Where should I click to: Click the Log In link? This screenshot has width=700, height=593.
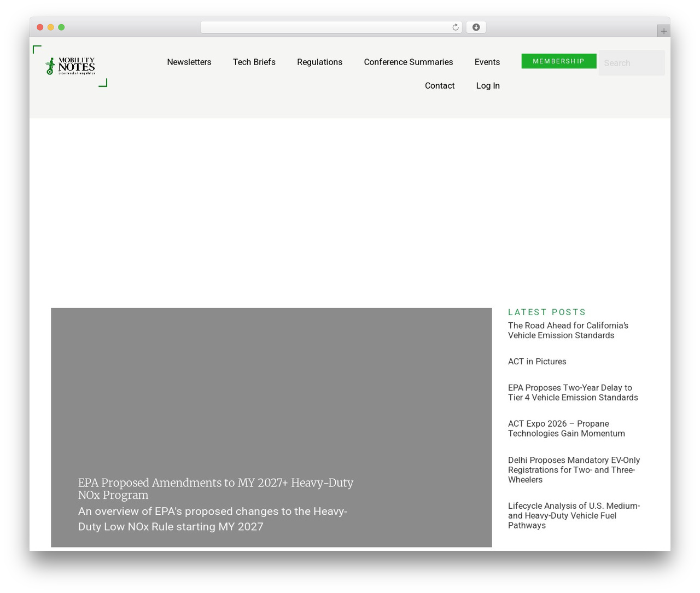[488, 85]
